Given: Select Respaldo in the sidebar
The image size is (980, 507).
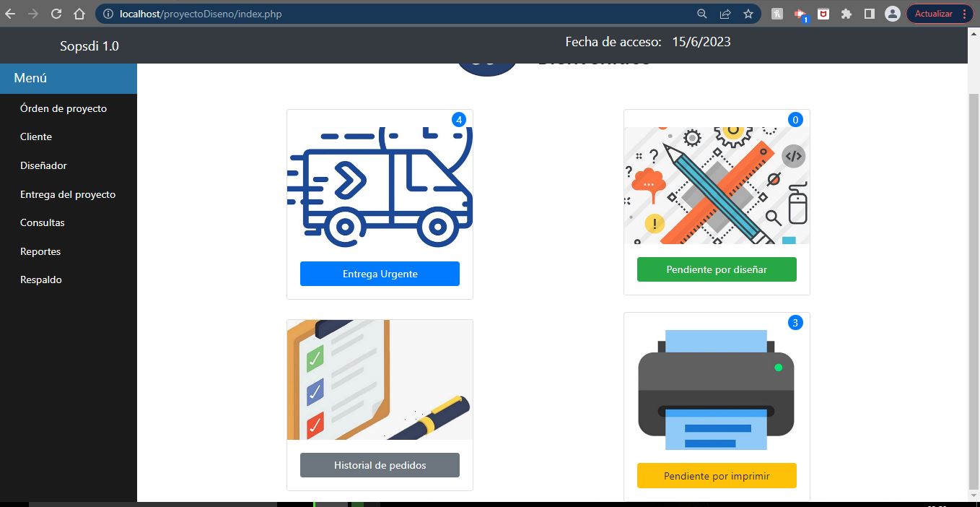Looking at the screenshot, I should click(41, 279).
